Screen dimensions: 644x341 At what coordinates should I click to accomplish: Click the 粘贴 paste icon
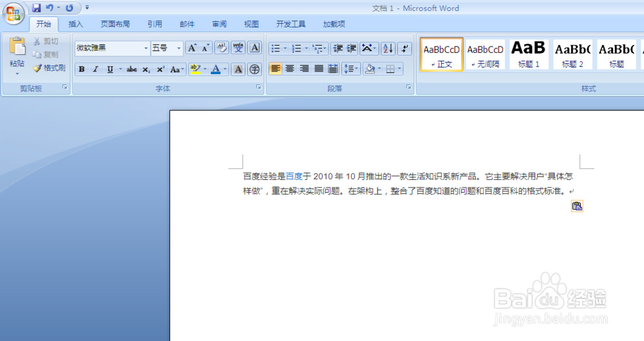click(x=17, y=46)
